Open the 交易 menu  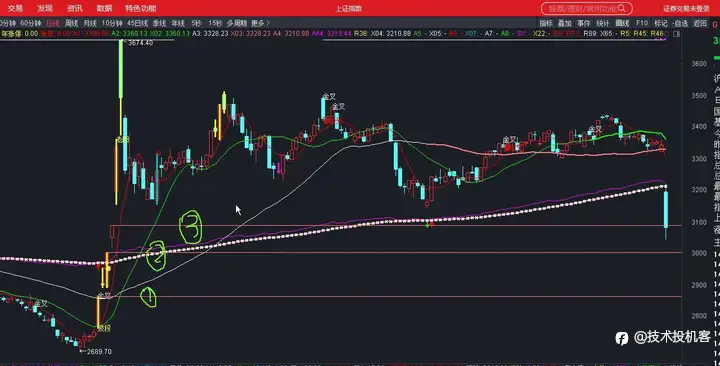pos(15,8)
